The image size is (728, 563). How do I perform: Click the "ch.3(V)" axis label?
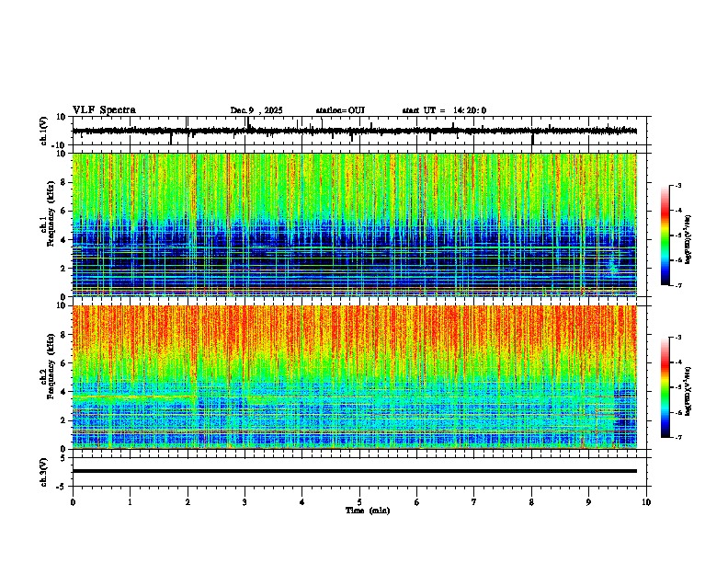tap(44, 473)
